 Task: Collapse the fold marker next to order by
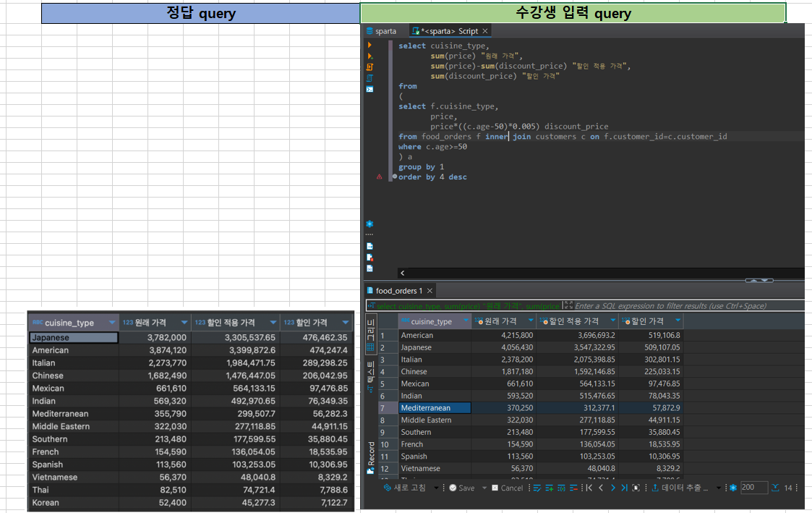pos(395,177)
